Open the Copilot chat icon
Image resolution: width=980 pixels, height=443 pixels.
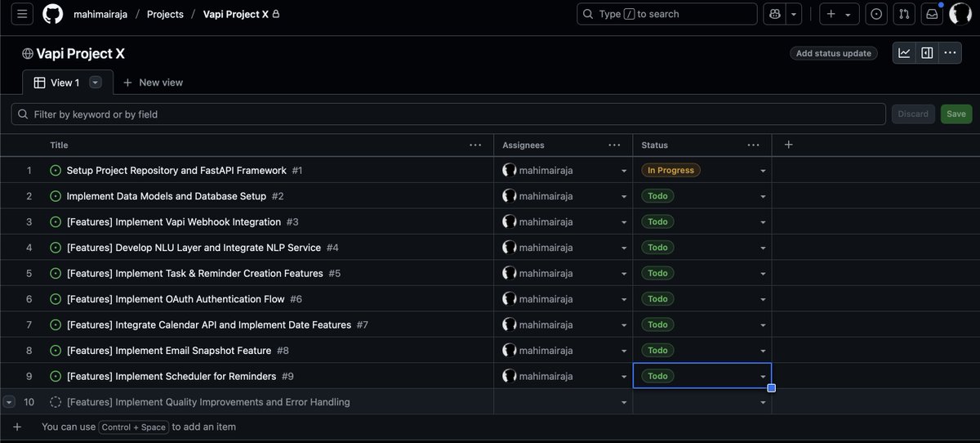[773, 14]
